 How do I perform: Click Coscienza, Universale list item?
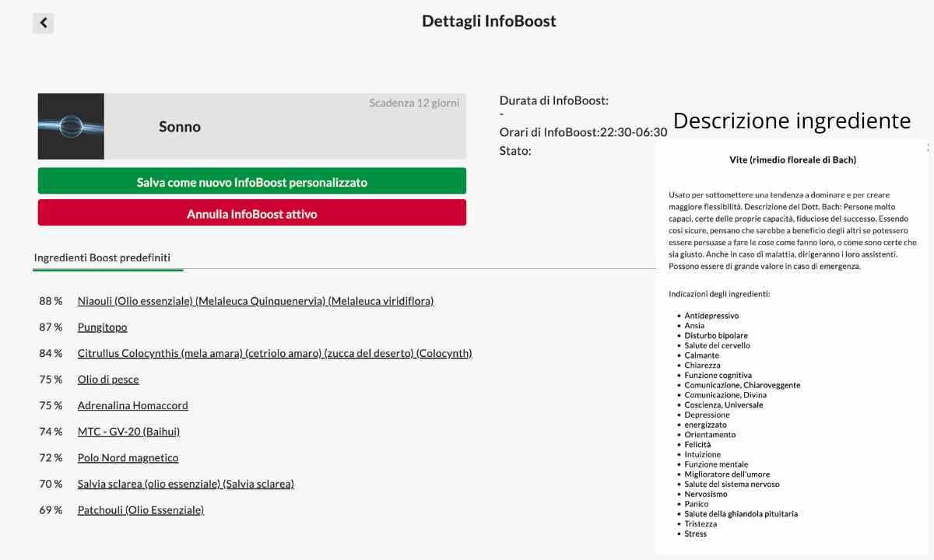click(x=724, y=405)
